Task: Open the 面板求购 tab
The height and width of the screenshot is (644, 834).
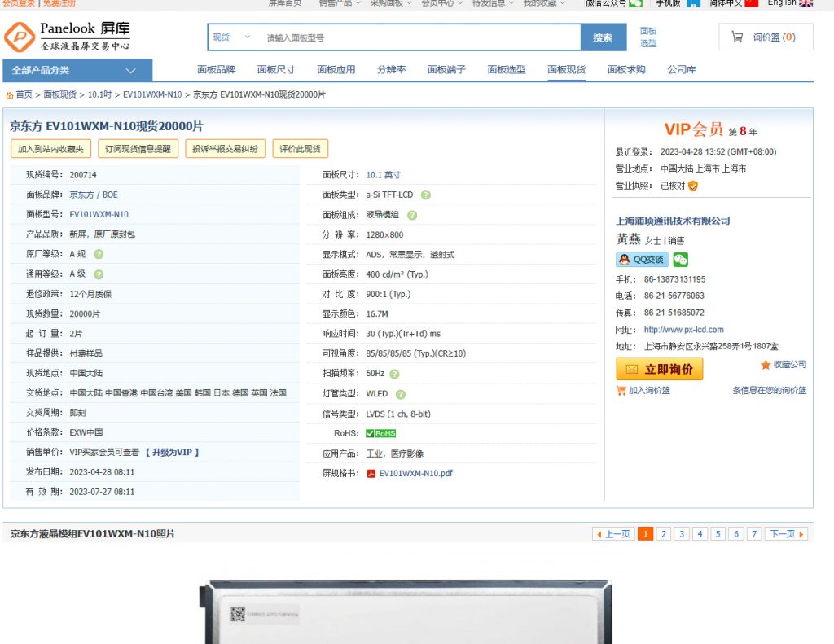Action: point(626,70)
